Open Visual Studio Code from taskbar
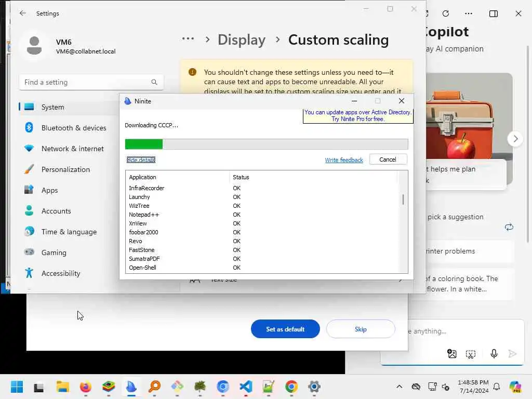Screen dimensions: 532x399 pyautogui.click(x=246, y=387)
